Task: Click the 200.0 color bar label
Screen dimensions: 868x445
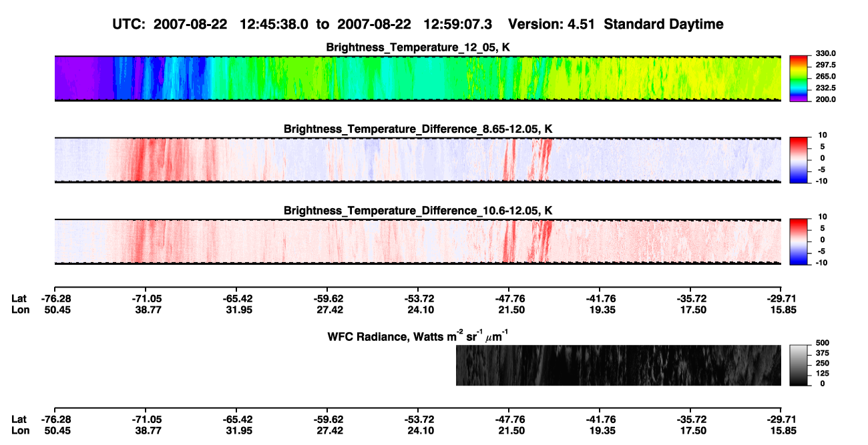Action: (x=825, y=99)
